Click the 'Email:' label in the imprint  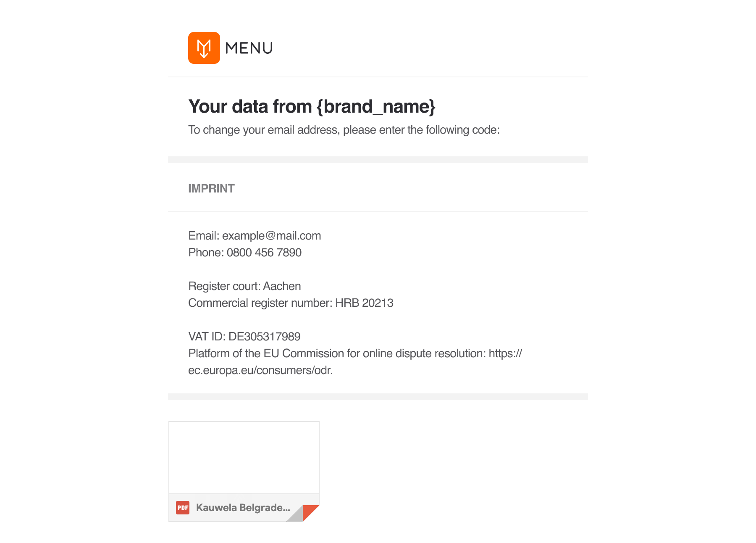pos(204,236)
